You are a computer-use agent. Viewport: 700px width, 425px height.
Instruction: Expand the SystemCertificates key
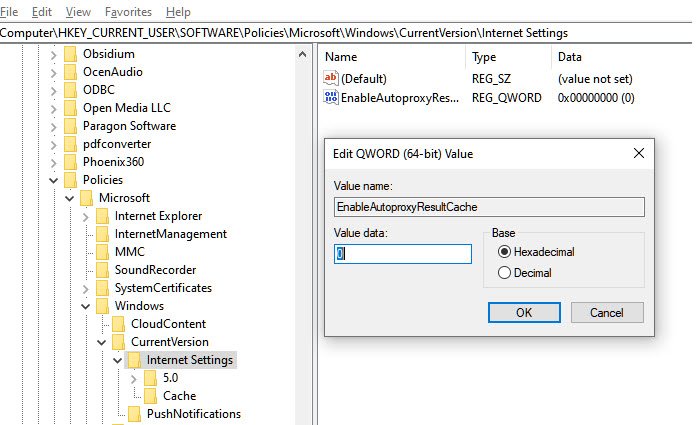point(86,288)
